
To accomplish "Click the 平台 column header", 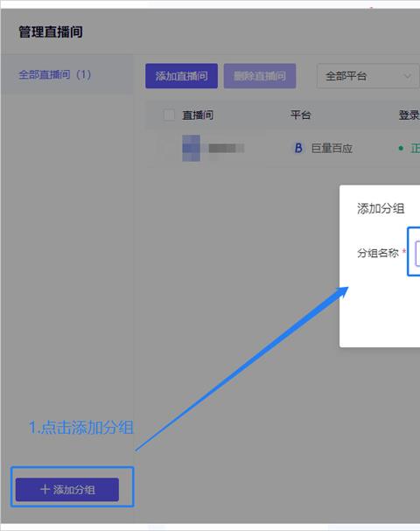I will point(300,115).
